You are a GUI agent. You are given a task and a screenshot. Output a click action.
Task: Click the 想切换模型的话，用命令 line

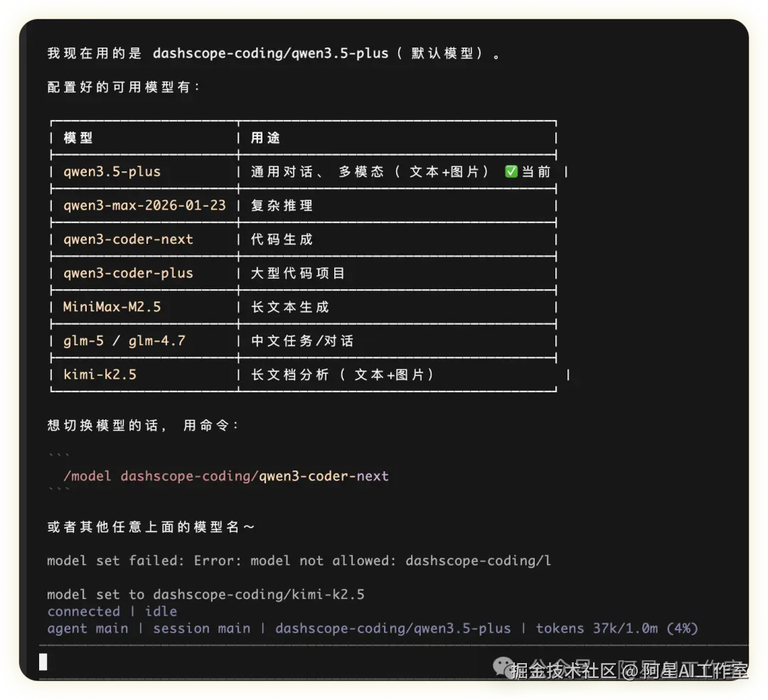point(143,425)
